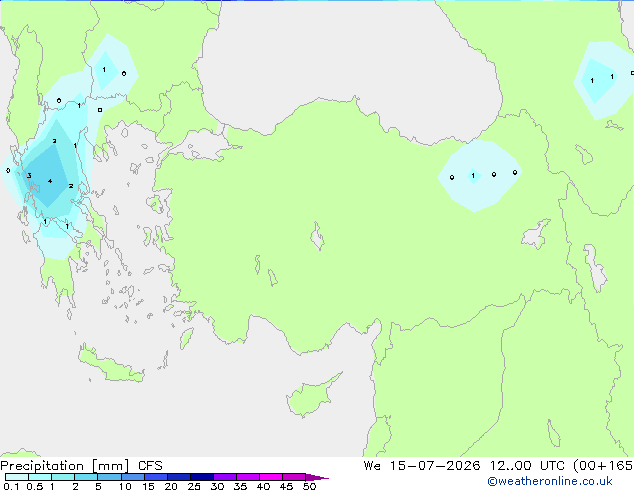The width and height of the screenshot is (634, 490).
Task: Click the legend scale label '0.1'
Action: pyautogui.click(x=11, y=486)
